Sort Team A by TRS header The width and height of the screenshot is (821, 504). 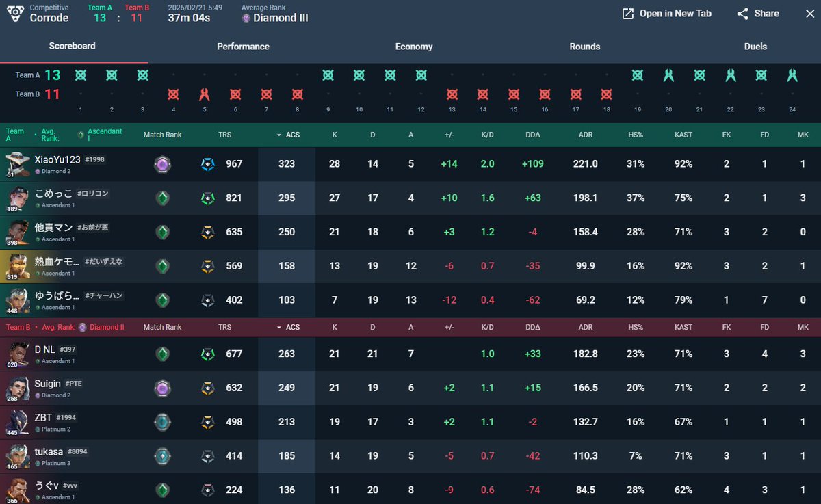(x=224, y=135)
